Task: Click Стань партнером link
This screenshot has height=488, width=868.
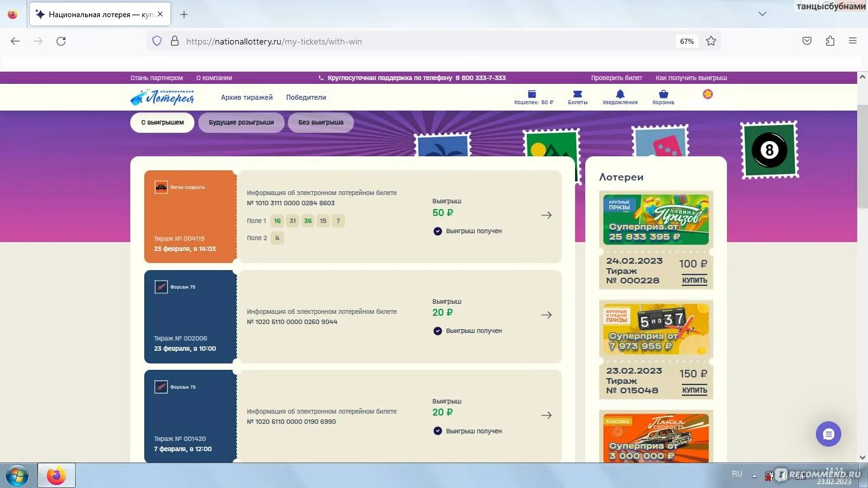Action: coord(156,78)
